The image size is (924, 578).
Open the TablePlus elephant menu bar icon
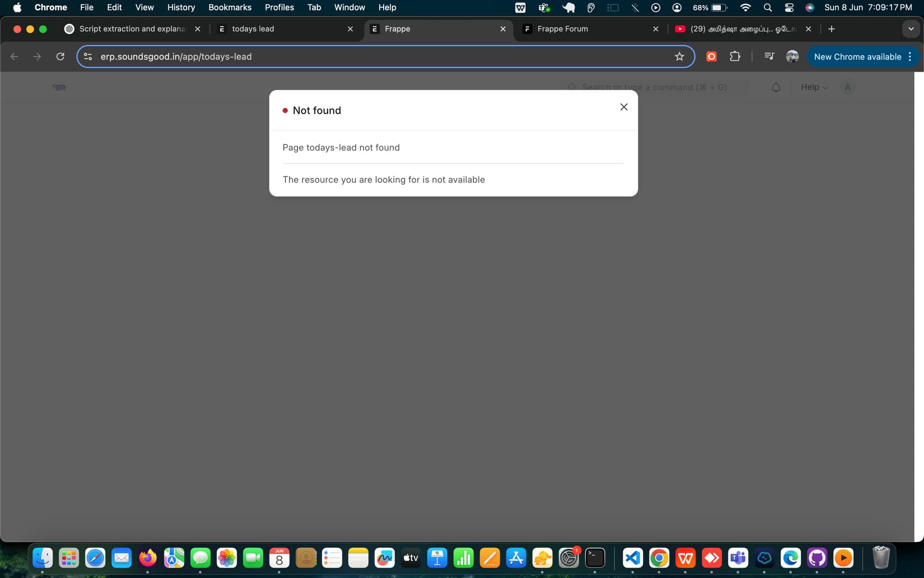(x=568, y=7)
